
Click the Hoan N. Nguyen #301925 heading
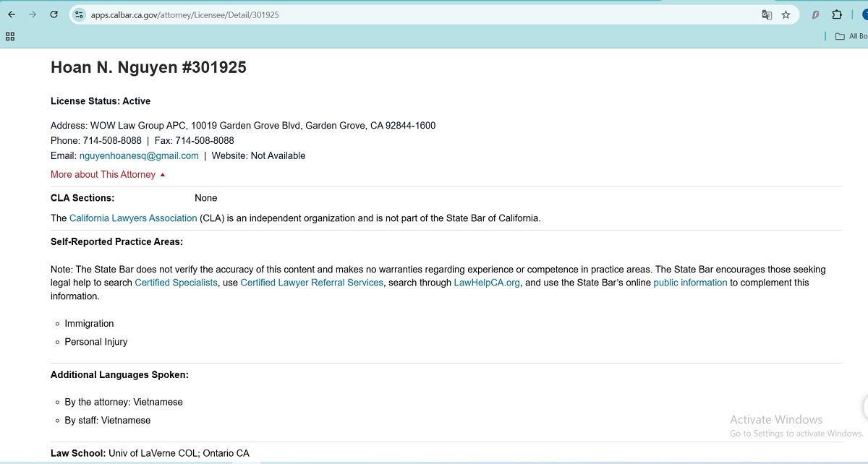coord(148,67)
